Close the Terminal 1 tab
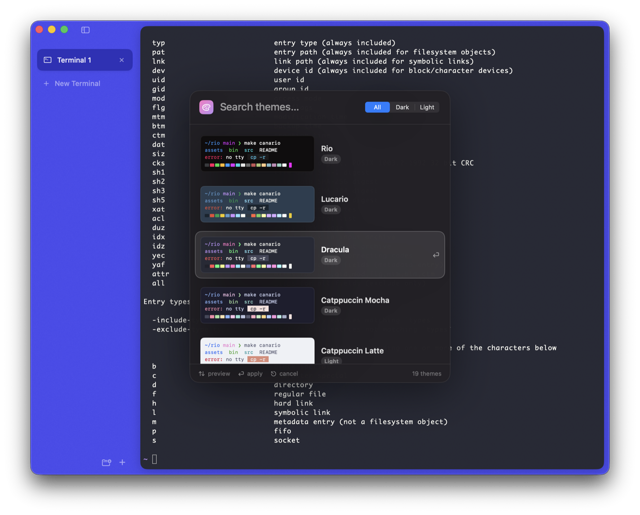 coord(122,60)
